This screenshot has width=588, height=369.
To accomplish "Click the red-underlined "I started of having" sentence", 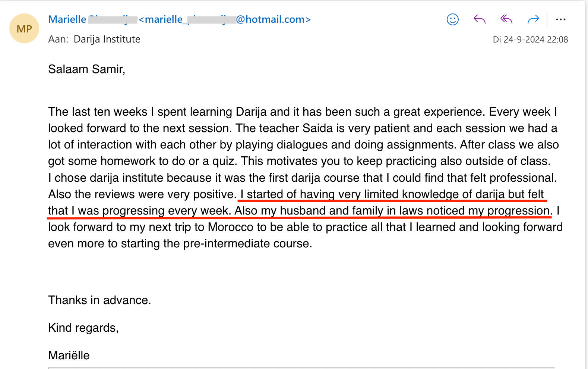I will pyautogui.click(x=287, y=194).
